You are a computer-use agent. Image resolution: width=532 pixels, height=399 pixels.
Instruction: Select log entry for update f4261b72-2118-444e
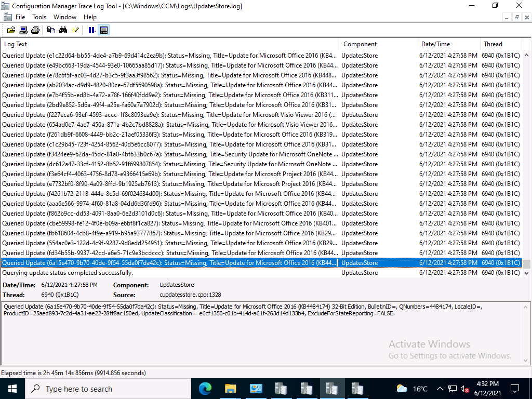(261, 193)
